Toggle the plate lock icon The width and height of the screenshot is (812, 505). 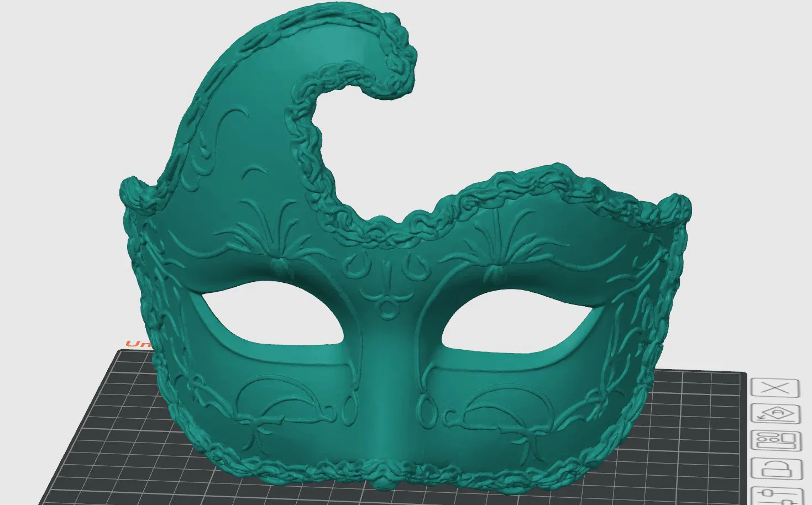776,469
